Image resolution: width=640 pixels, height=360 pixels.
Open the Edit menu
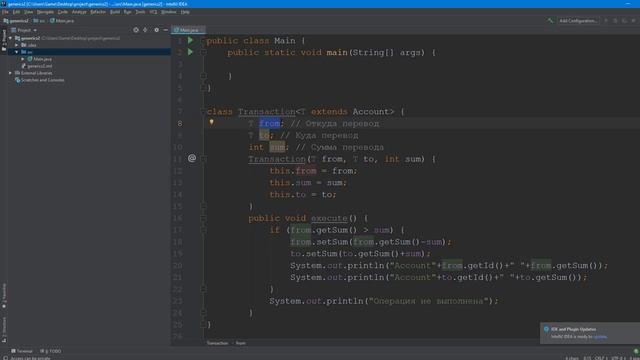point(16,12)
